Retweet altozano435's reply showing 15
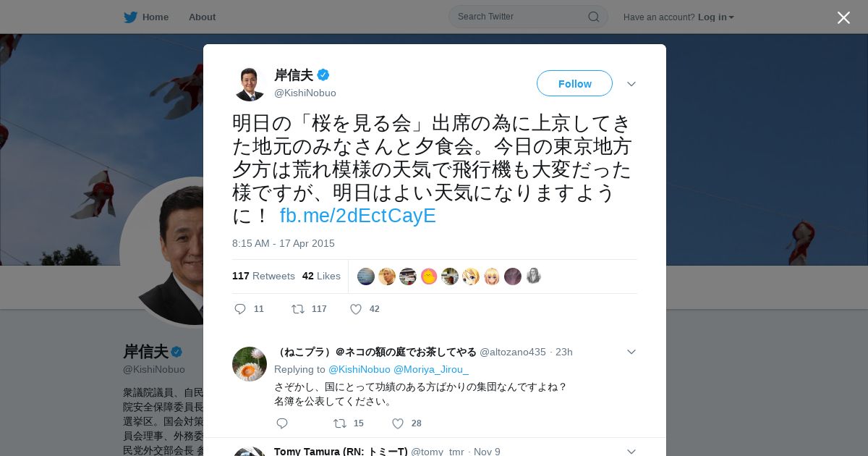 click(x=340, y=423)
